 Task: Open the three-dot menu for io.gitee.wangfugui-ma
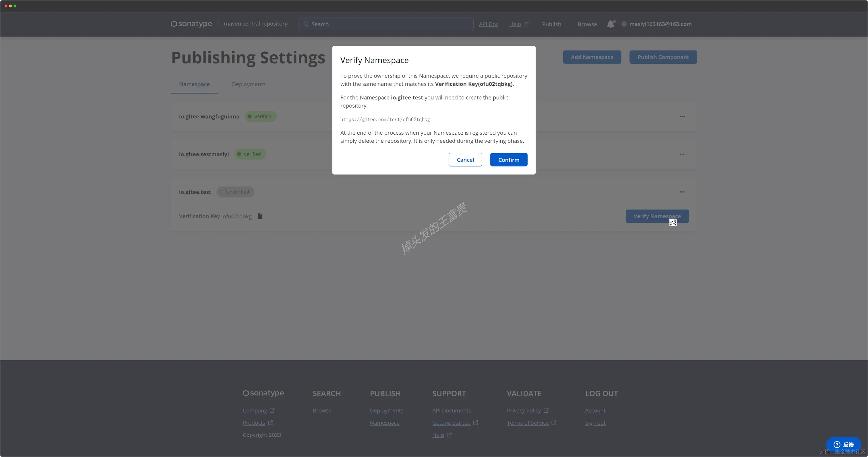tap(682, 117)
